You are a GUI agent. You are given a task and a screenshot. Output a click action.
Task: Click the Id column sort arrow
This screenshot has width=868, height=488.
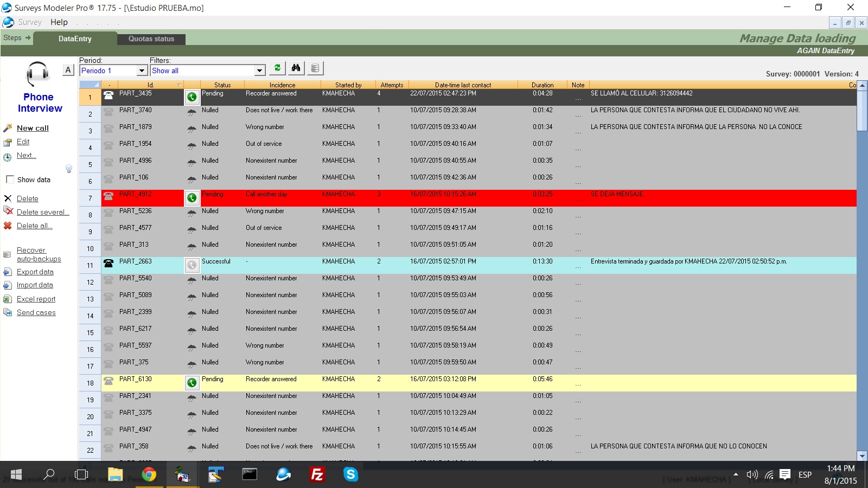point(180,85)
